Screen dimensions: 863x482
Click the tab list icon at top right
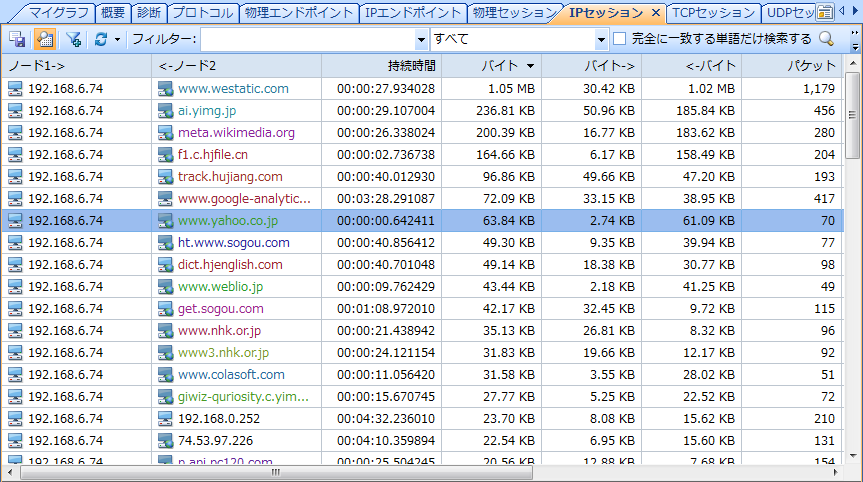coord(825,12)
